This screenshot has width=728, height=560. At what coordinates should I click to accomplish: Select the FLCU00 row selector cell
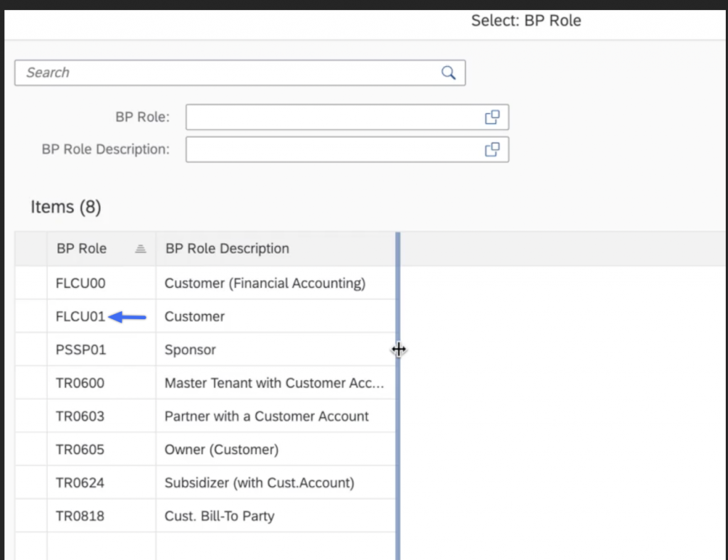tap(31, 283)
